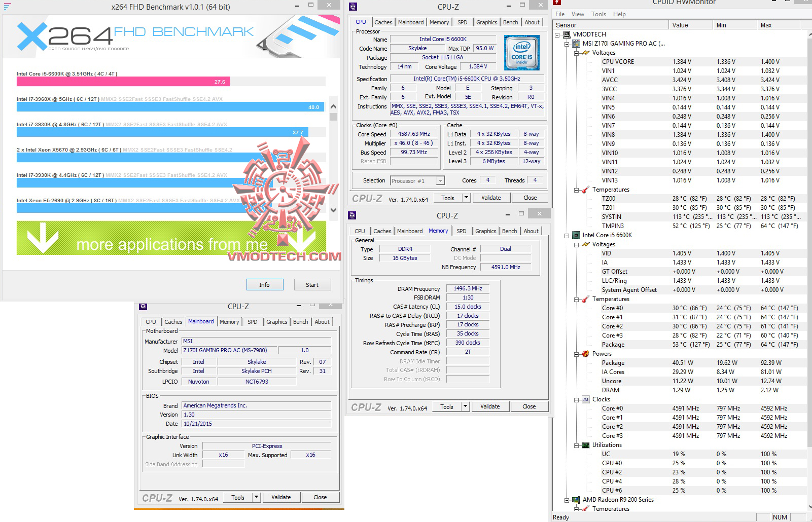Switch to Bench tab in CPU-Z processor window
This screenshot has width=812, height=522.
point(511,22)
